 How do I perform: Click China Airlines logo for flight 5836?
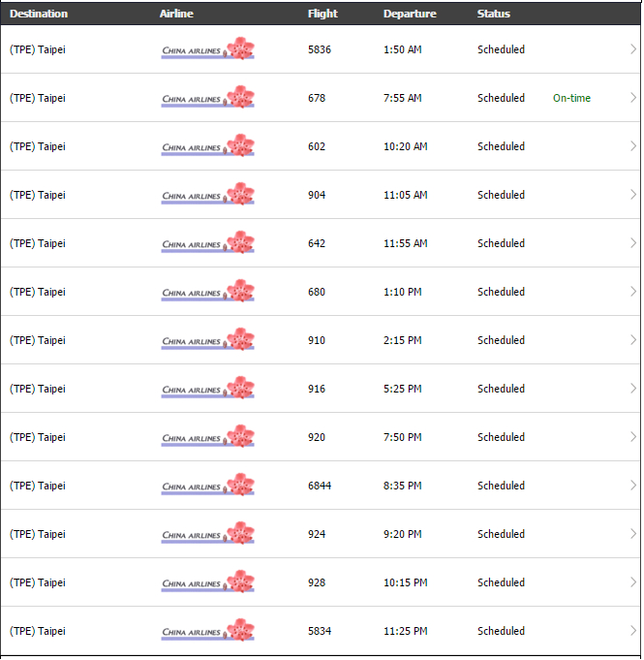pos(208,48)
